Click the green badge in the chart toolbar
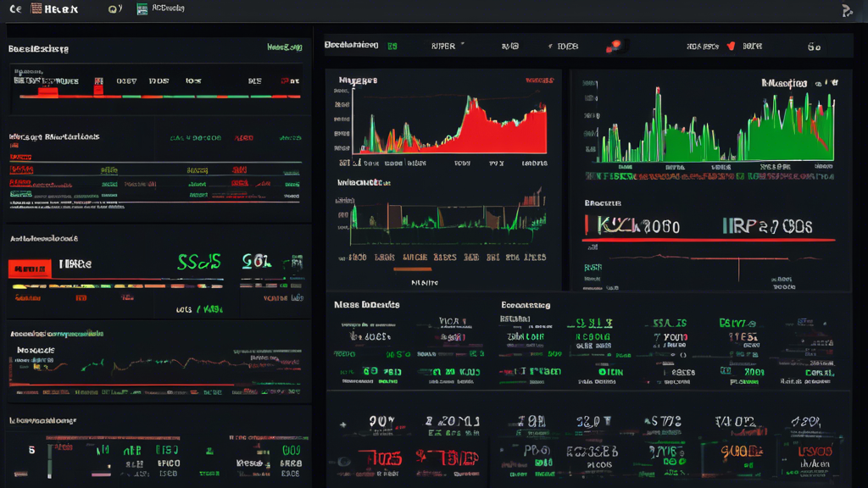 point(392,46)
